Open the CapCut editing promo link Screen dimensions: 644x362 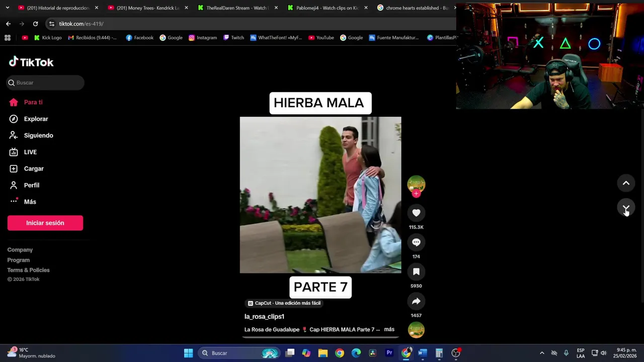(x=284, y=303)
